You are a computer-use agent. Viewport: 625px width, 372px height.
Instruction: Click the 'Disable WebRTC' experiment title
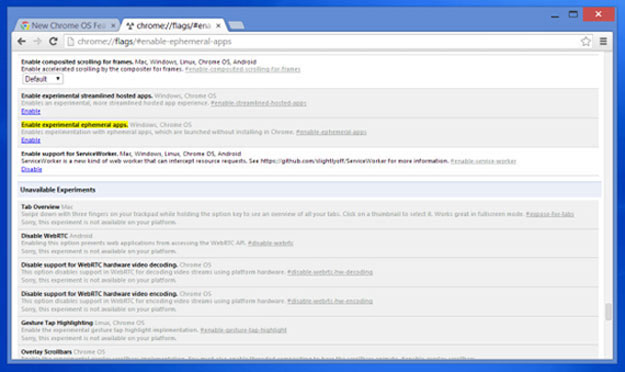click(44, 236)
